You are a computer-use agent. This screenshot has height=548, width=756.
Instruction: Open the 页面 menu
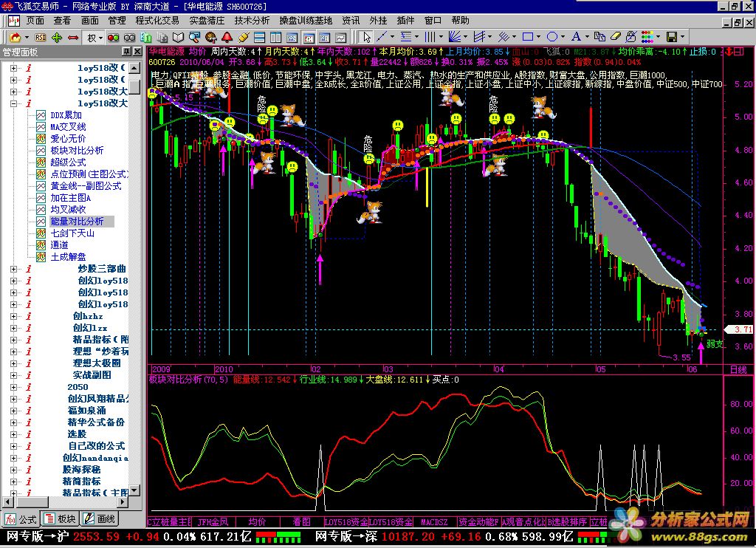pyautogui.click(x=35, y=21)
